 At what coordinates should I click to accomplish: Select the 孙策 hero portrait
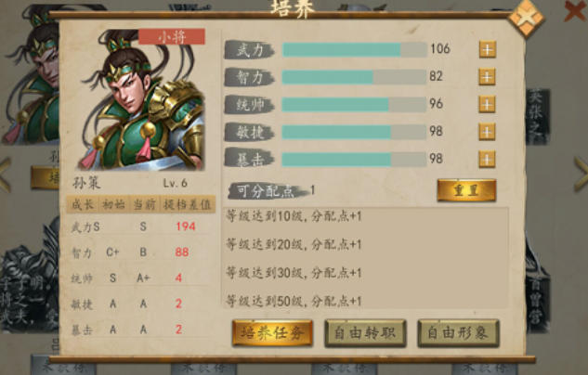coord(142,100)
